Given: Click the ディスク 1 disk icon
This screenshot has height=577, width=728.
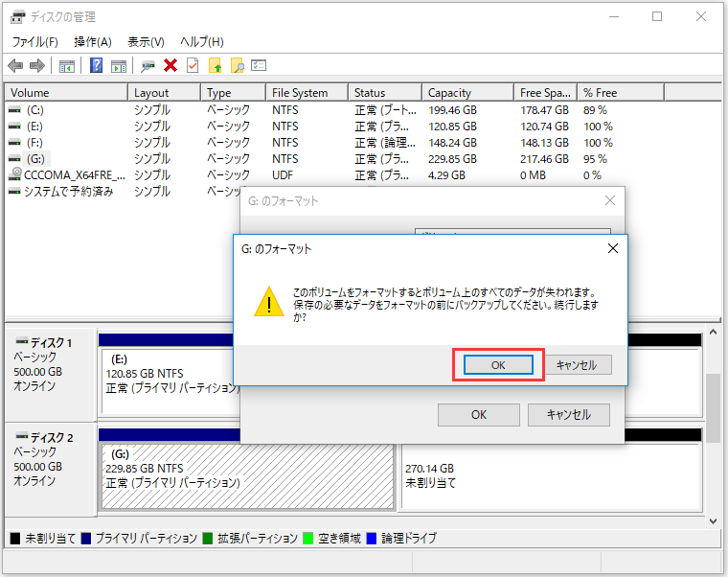Looking at the screenshot, I should [22, 342].
